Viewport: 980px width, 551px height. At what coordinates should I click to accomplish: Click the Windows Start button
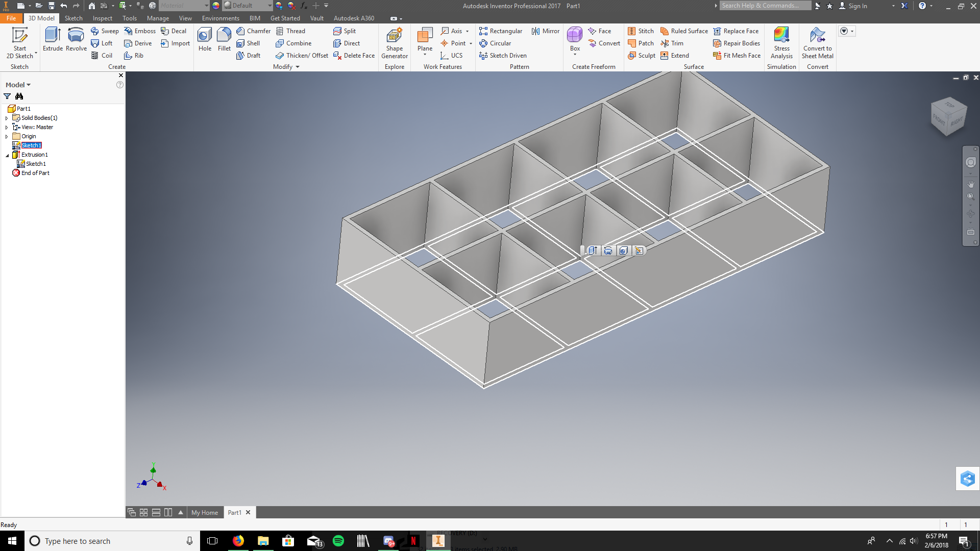12,541
